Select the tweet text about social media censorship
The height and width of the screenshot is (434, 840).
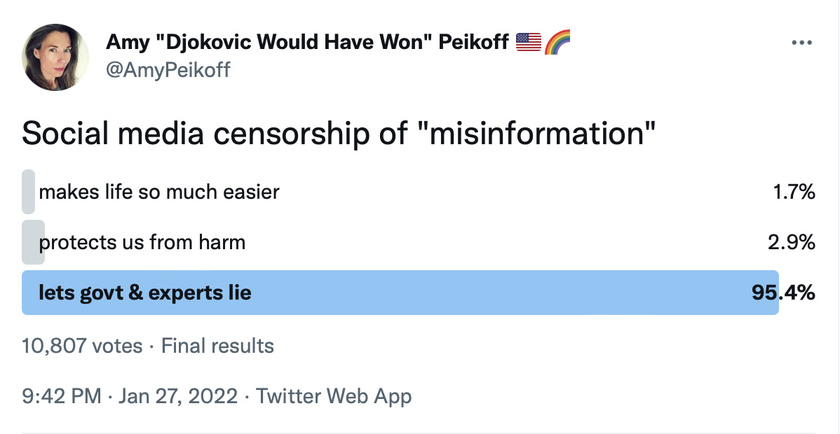pyautogui.click(x=339, y=133)
